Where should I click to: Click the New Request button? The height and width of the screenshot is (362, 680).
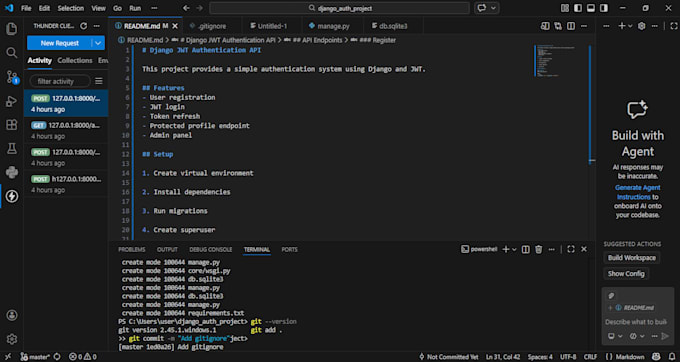[x=59, y=43]
